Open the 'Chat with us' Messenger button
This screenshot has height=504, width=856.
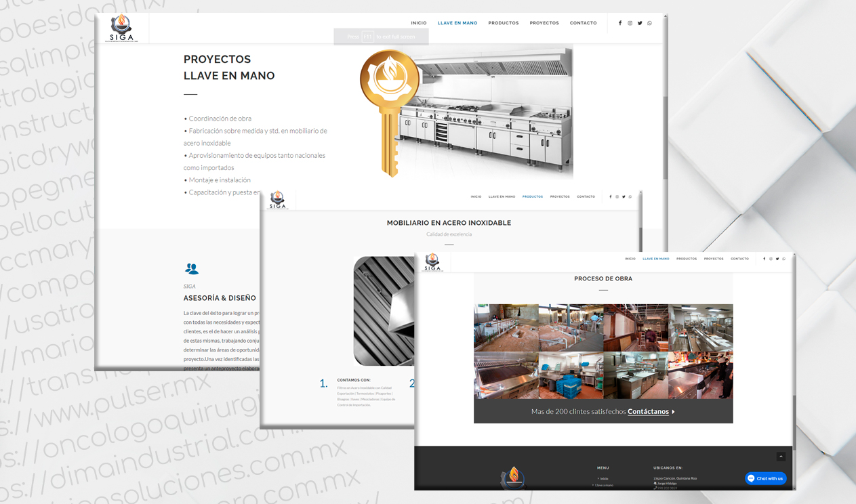pyautogui.click(x=766, y=478)
